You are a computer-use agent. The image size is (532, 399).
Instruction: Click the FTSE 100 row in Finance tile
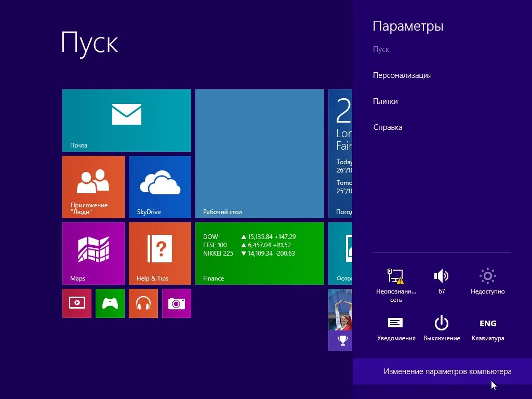[247, 245]
